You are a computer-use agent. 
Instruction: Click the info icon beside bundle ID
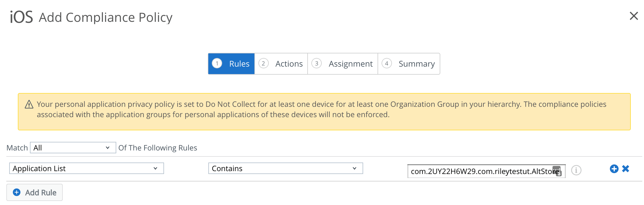point(576,170)
